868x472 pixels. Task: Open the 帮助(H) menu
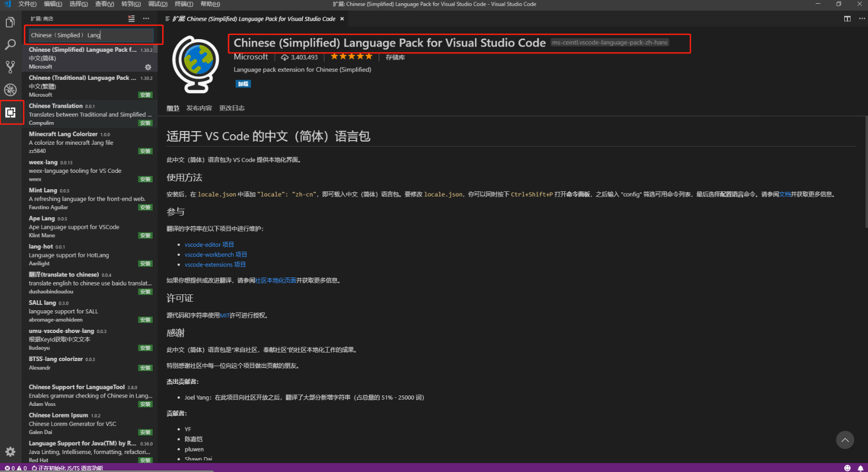tap(210, 4)
